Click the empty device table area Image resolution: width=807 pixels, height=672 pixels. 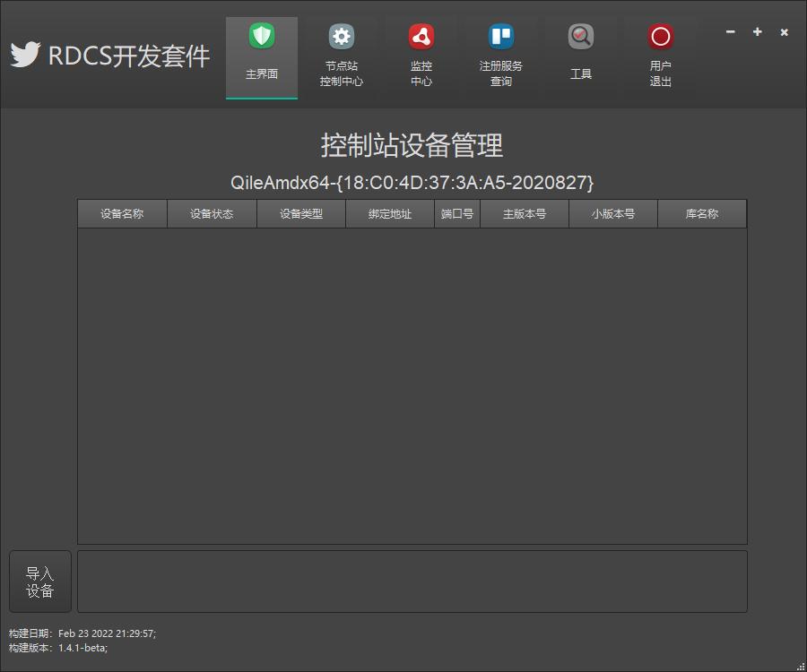pyautogui.click(x=412, y=385)
